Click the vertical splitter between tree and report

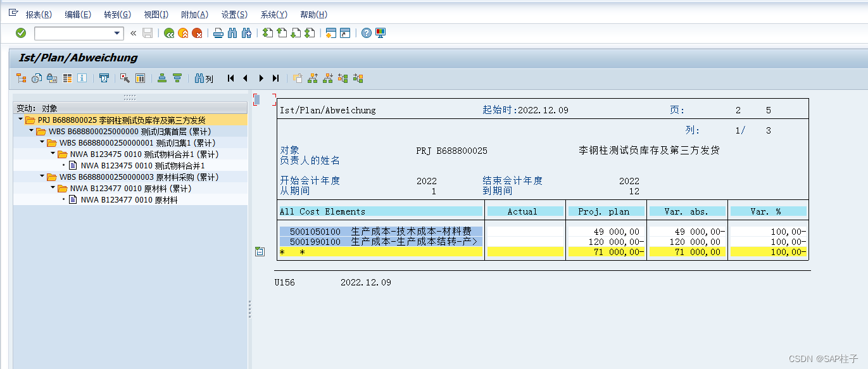pos(249,310)
